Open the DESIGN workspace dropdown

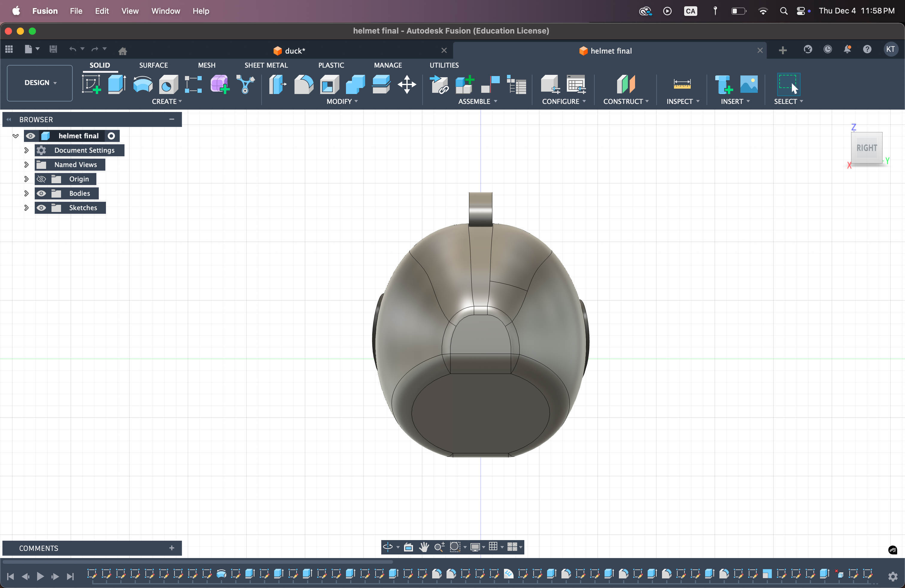tap(40, 83)
